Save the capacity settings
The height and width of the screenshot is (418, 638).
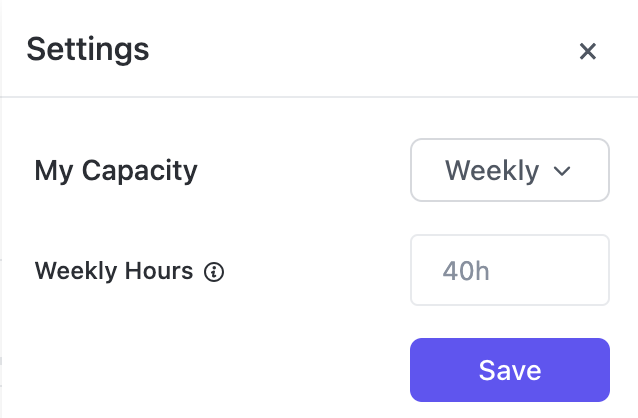coord(509,370)
